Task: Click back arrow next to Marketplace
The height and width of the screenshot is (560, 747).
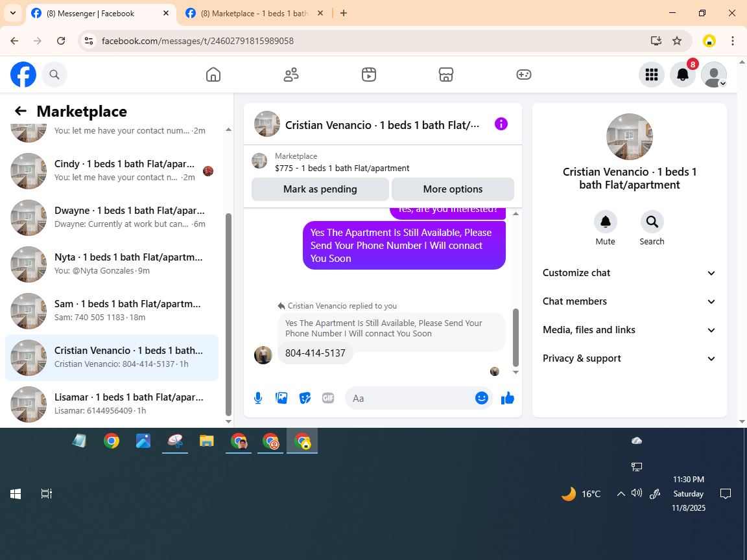Action: tap(21, 111)
